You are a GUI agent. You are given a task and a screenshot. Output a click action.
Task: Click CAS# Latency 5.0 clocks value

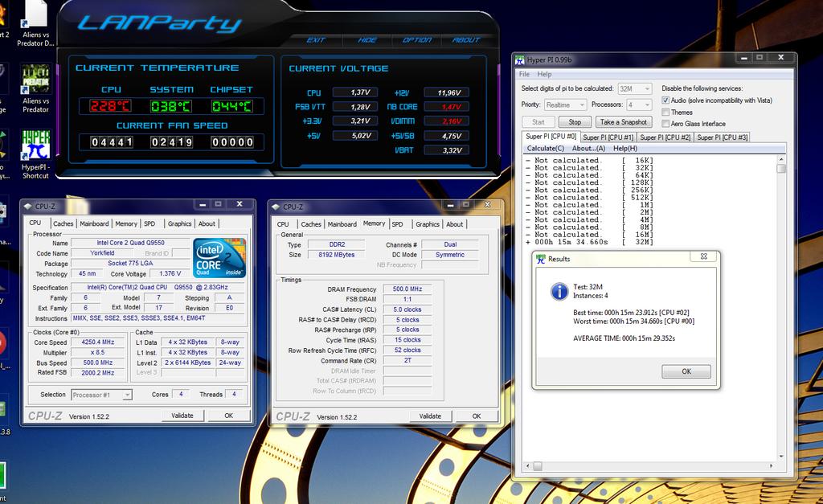click(407, 309)
